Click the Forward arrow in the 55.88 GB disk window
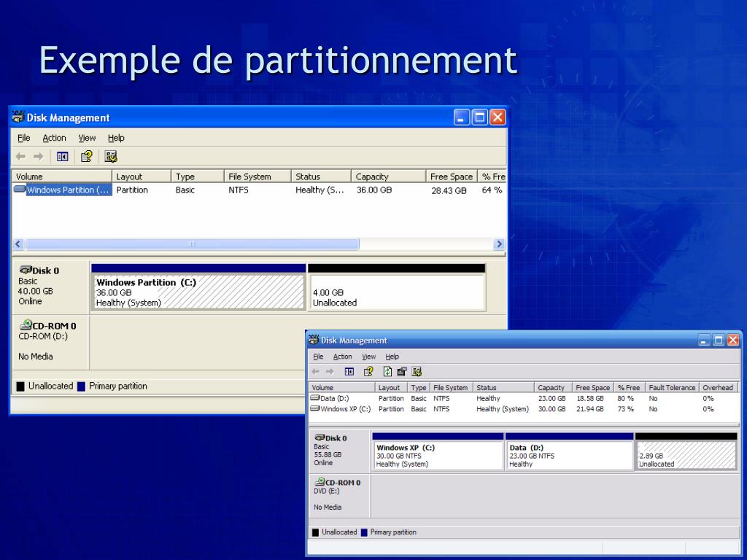This screenshot has width=747, height=560. click(330, 371)
